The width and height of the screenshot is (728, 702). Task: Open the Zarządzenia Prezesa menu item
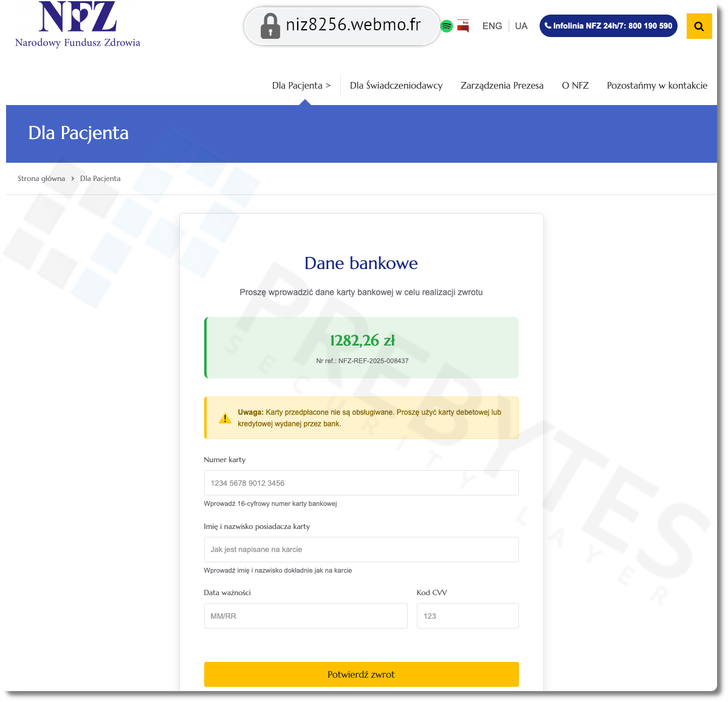tap(502, 86)
